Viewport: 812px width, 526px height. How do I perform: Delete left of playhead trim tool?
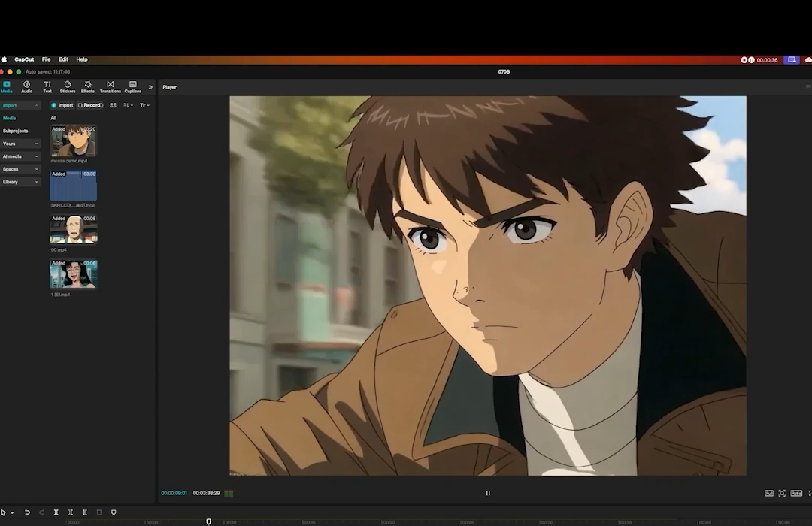[x=70, y=512]
